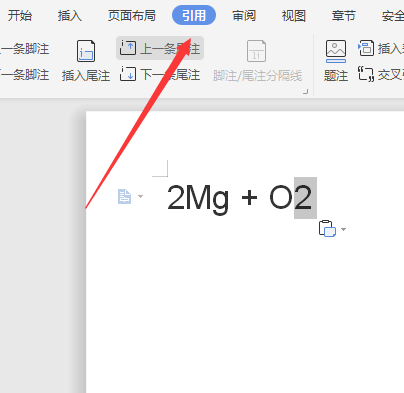Click the highlighted 2 after O in the document

coord(305,198)
